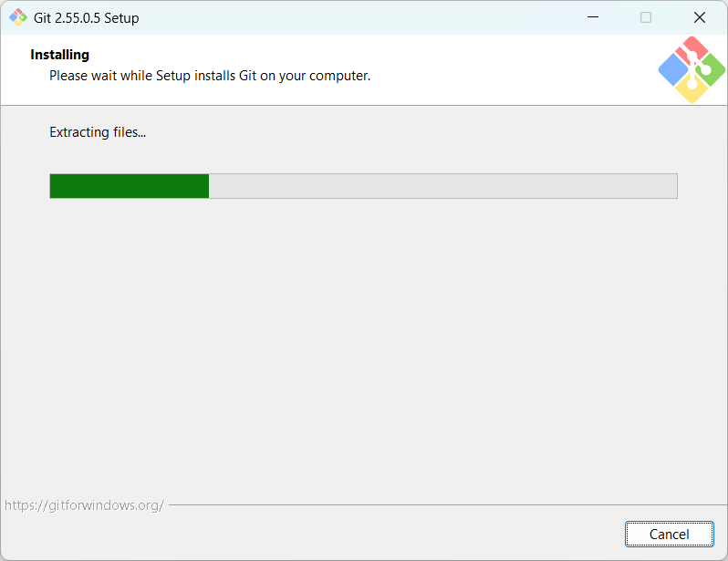This screenshot has height=561, width=728.
Task: Click the "Git 2.55.0.5 Setup" title bar text
Action: point(87,18)
